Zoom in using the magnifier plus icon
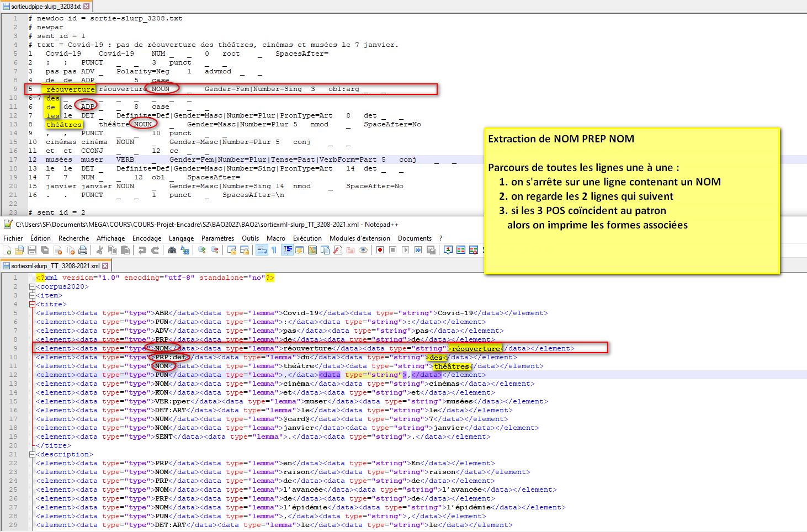This screenshot has width=807, height=532. 201,250
